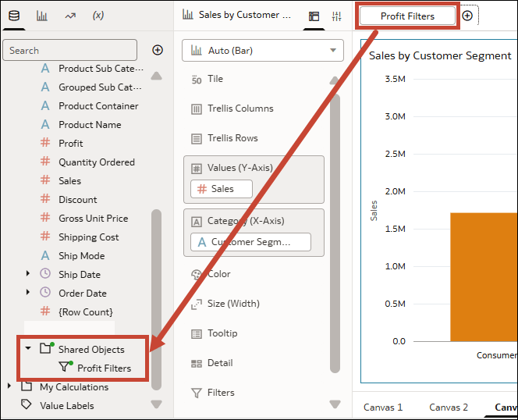Open the Properties sliders icon
Screen dimensions: 518x420
click(337, 16)
